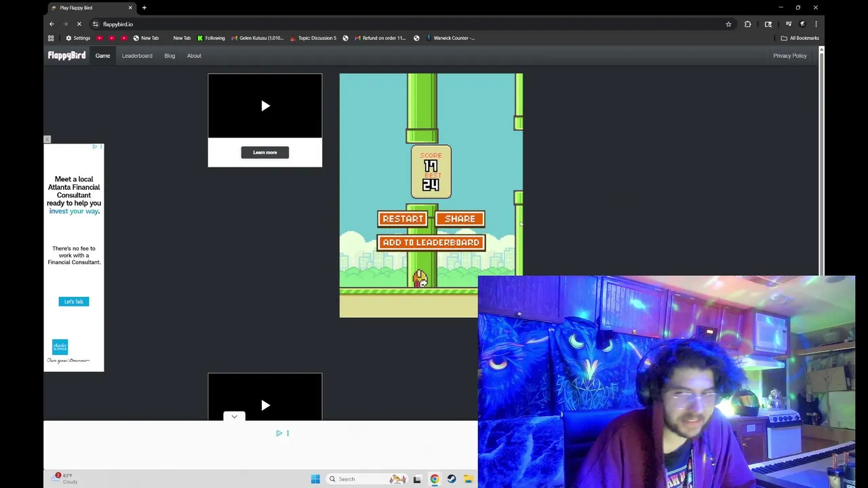Open File Explorer from the taskbar
868x488 pixels.
coord(469,479)
